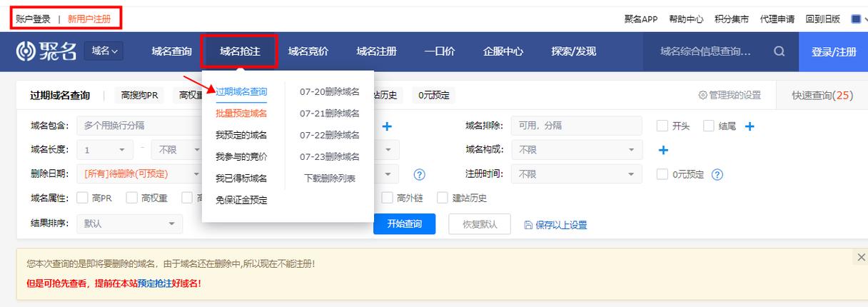Open the 积分集市 link
The width and height of the screenshot is (868, 307).
click(732, 19)
